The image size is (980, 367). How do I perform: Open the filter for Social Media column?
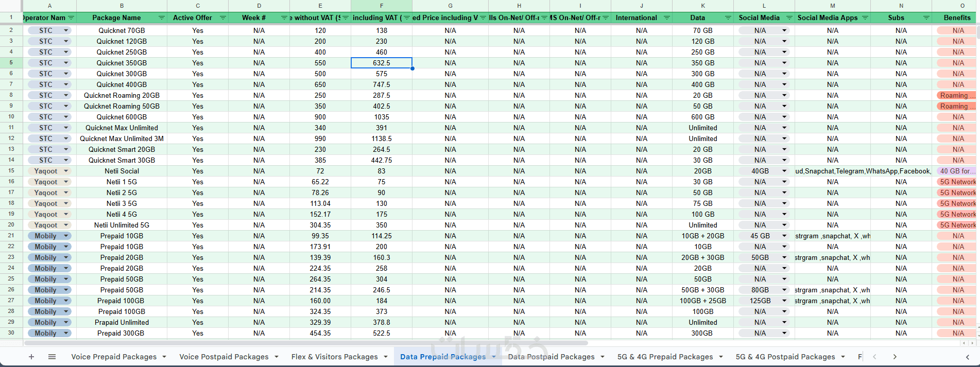point(789,18)
